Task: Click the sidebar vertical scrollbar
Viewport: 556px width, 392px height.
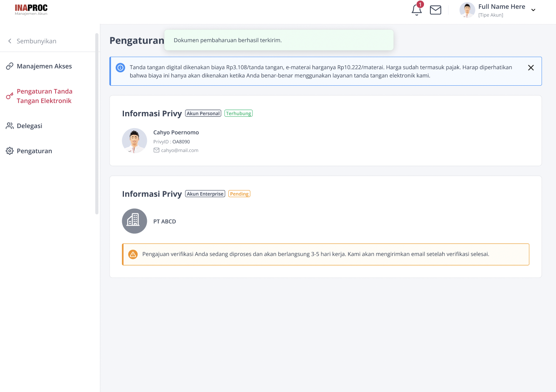Action: click(x=97, y=123)
